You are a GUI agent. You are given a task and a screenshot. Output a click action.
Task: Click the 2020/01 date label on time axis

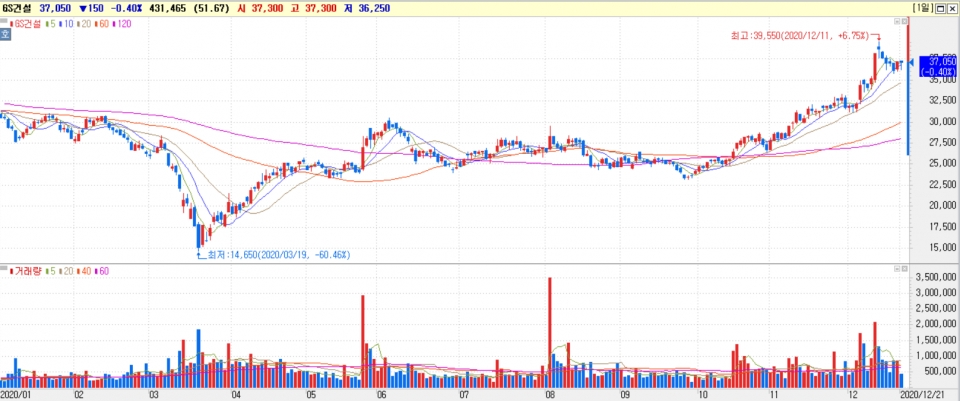pos(14,395)
